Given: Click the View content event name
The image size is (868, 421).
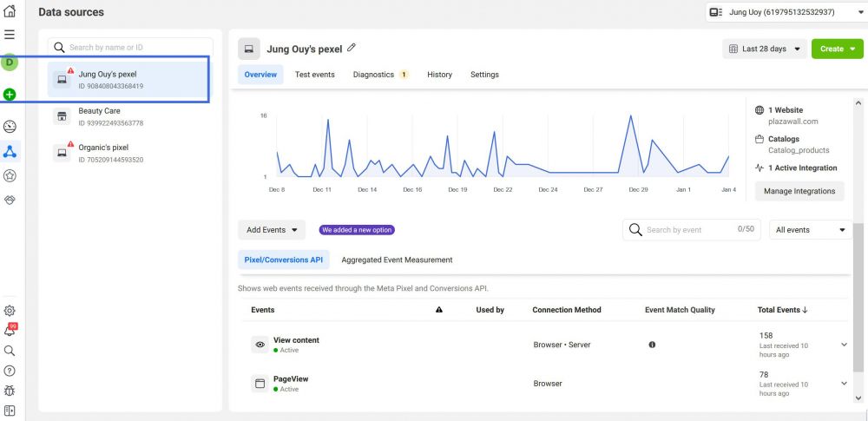Looking at the screenshot, I should [x=296, y=340].
